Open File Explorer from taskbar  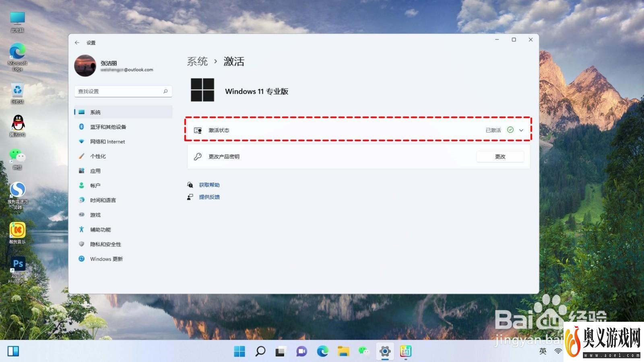pyautogui.click(x=343, y=351)
